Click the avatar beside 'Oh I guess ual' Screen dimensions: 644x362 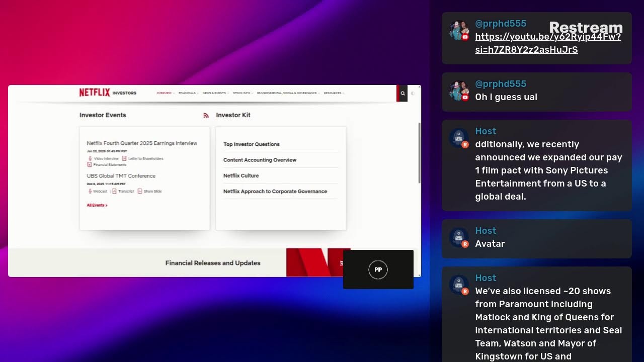coord(459,91)
